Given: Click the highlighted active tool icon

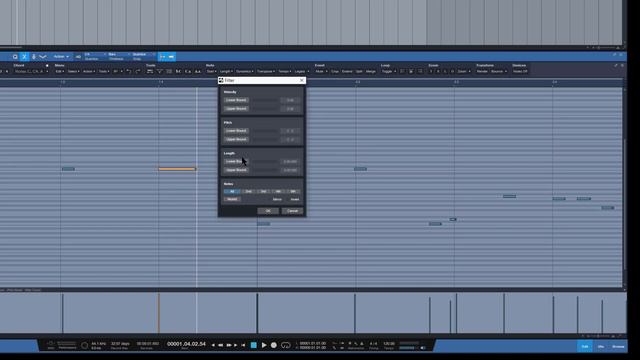Looking at the screenshot, I should coord(24,57).
